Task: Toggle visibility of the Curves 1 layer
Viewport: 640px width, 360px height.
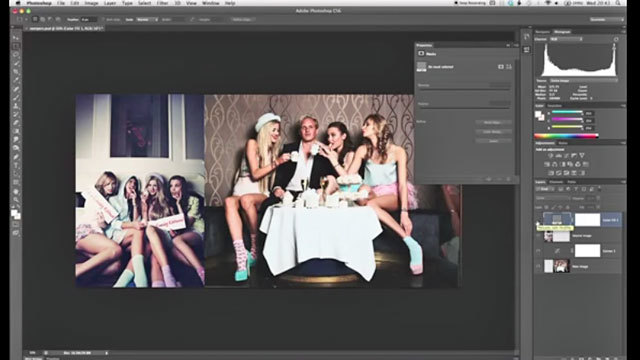Action: [538, 251]
